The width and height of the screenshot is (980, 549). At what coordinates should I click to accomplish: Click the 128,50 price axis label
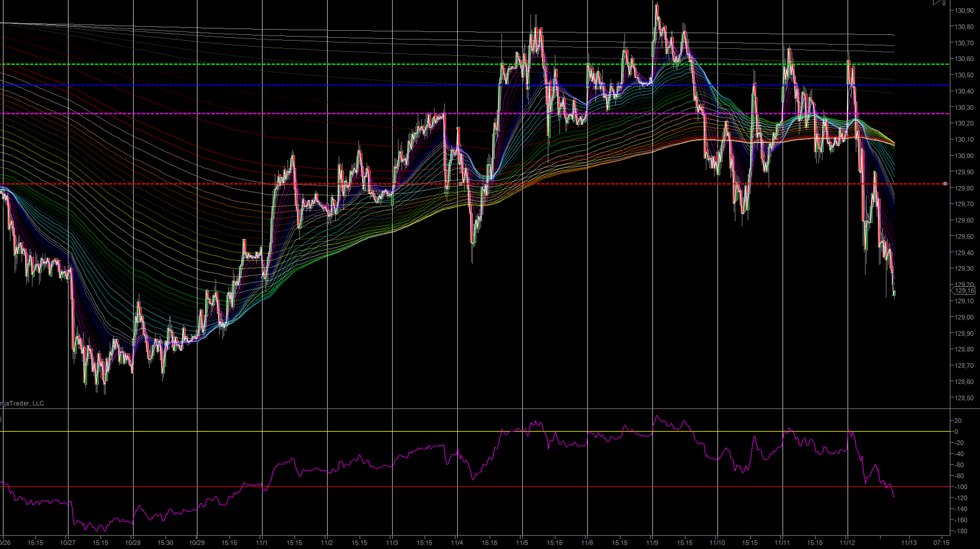point(964,398)
